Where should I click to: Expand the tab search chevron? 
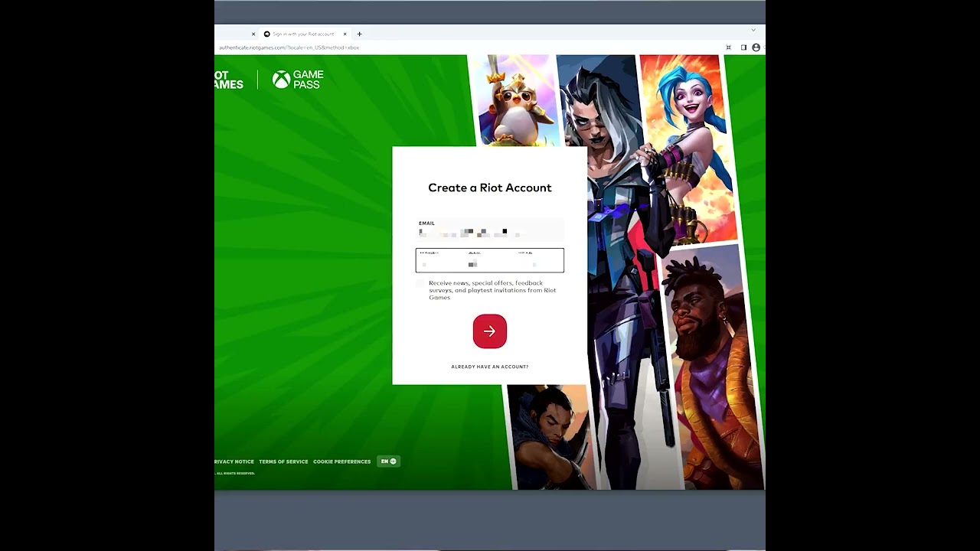point(753,30)
